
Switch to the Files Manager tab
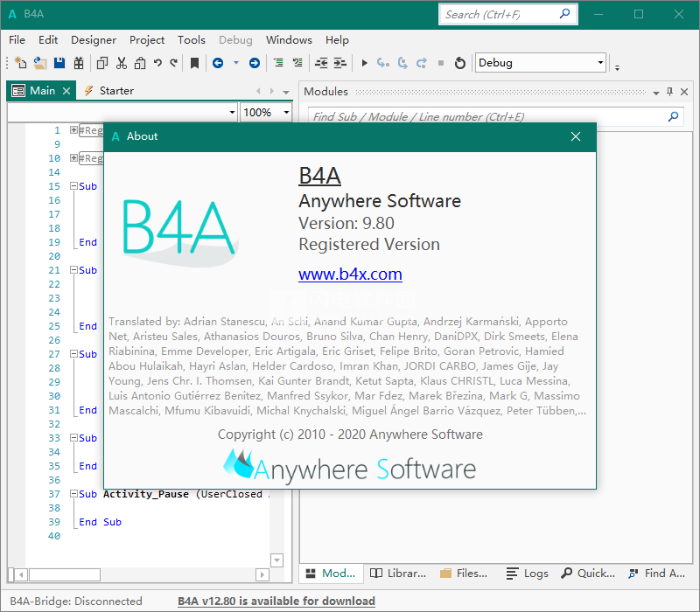click(464, 574)
